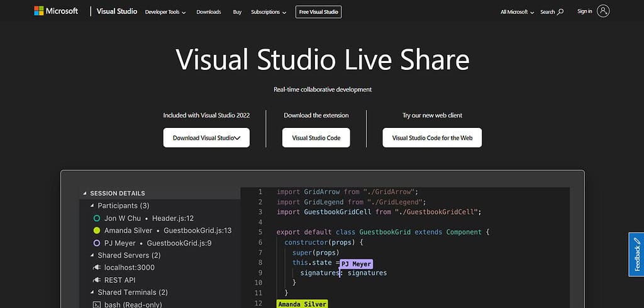
Task: Open the Feedback side tab
Action: [x=636, y=254]
